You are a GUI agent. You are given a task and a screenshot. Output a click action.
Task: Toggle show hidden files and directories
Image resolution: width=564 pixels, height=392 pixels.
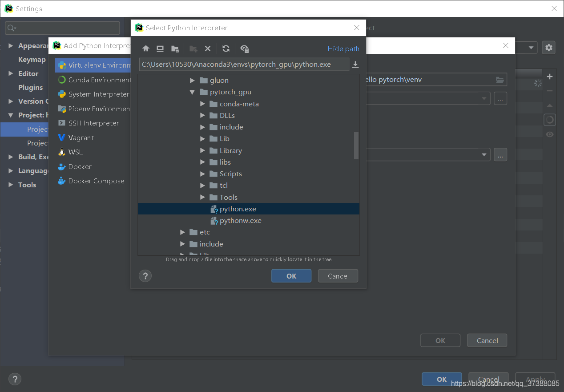244,48
